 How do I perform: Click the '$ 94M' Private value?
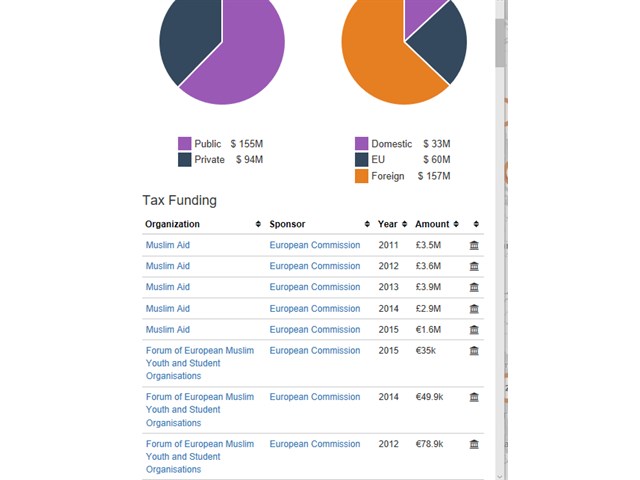(249, 160)
